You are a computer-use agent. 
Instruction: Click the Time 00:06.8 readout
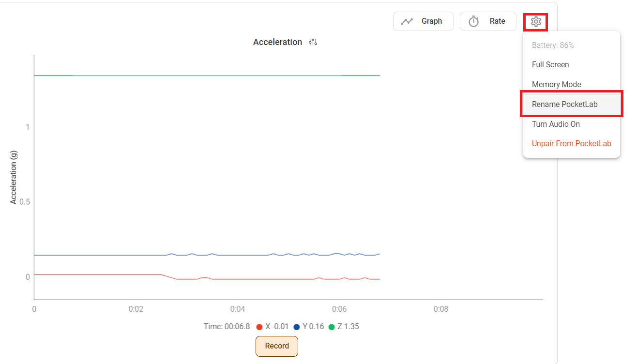(x=227, y=327)
